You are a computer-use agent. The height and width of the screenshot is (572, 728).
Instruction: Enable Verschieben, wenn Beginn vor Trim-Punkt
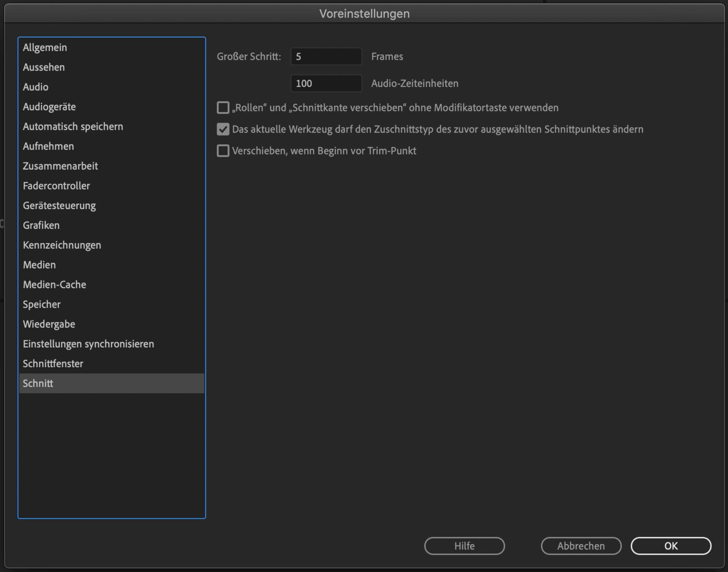(x=223, y=151)
